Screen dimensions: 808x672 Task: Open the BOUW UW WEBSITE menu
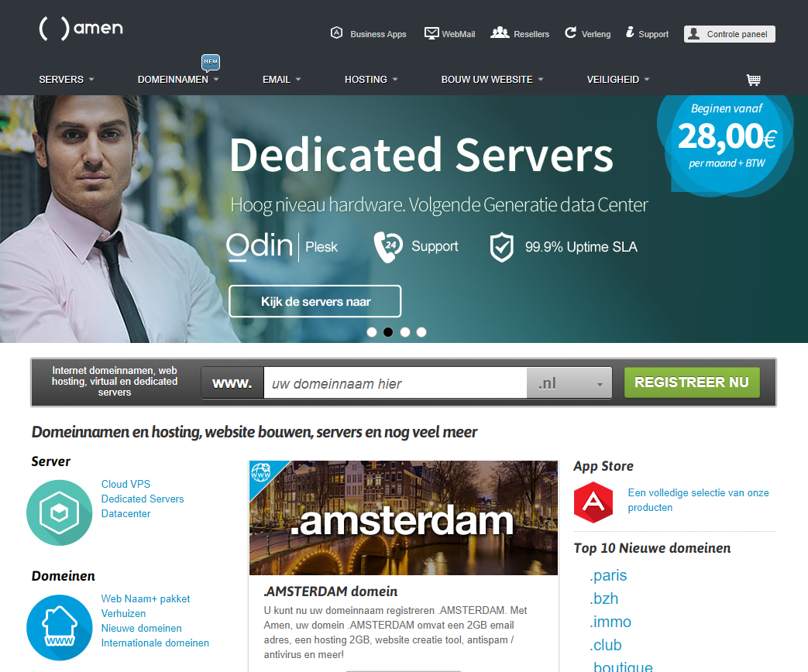[487, 79]
